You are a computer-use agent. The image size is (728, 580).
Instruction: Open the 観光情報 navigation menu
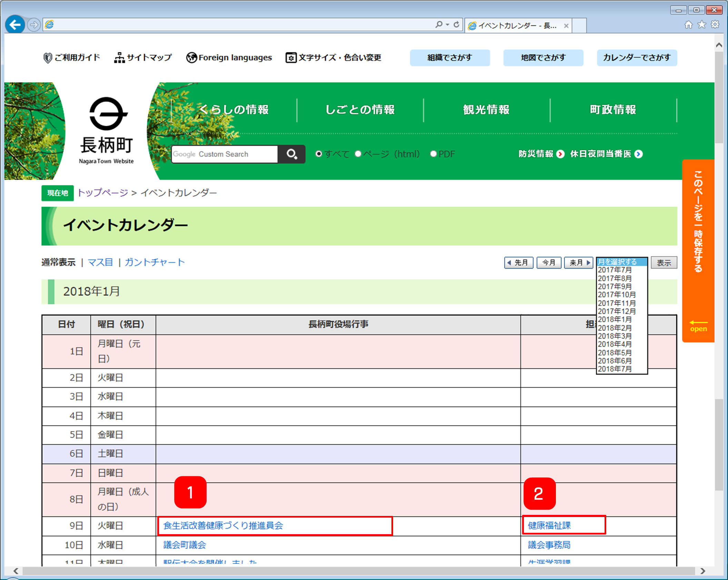486,110
